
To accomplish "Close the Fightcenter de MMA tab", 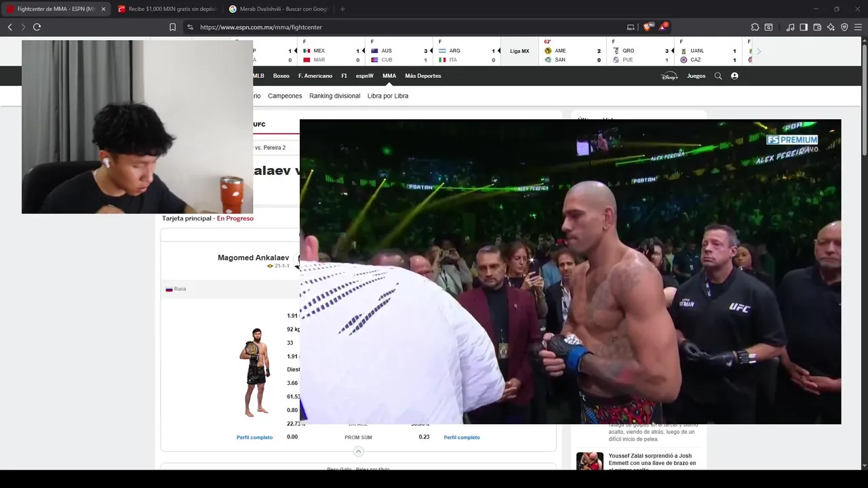I will [103, 9].
